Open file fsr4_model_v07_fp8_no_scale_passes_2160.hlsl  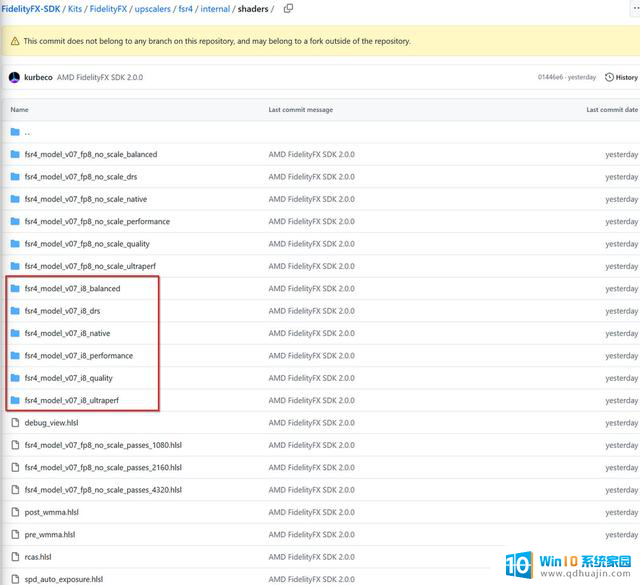(x=103, y=467)
